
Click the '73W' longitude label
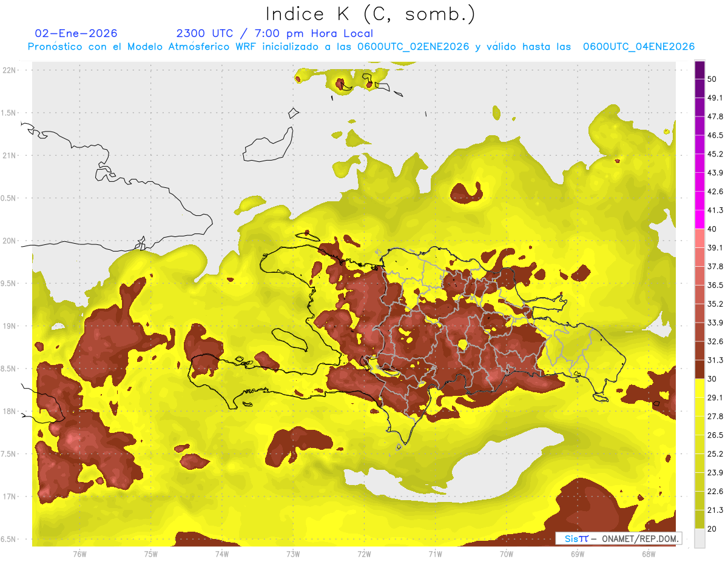[292, 554]
